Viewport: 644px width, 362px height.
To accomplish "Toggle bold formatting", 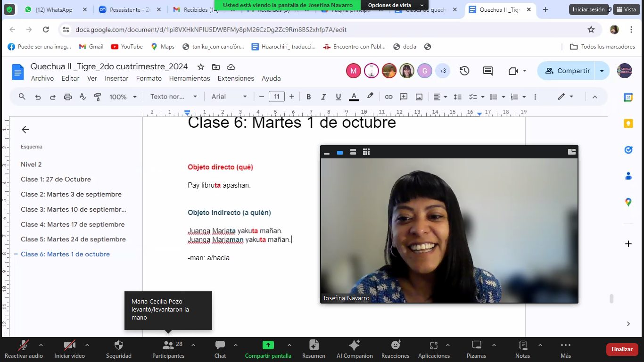I will click(x=309, y=97).
